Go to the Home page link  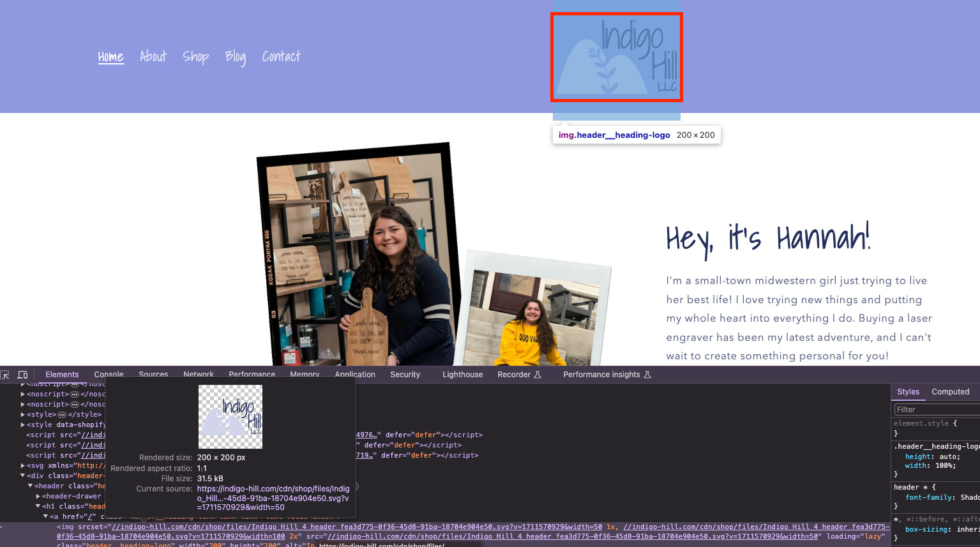[x=110, y=57]
